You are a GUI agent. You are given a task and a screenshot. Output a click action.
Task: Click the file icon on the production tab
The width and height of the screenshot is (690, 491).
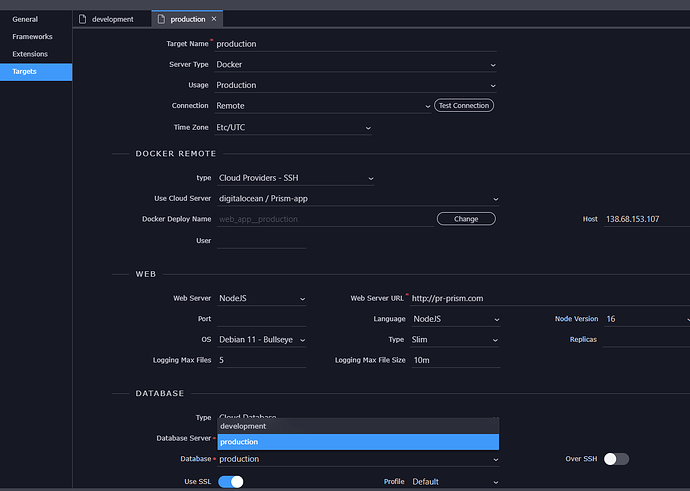[161, 19]
